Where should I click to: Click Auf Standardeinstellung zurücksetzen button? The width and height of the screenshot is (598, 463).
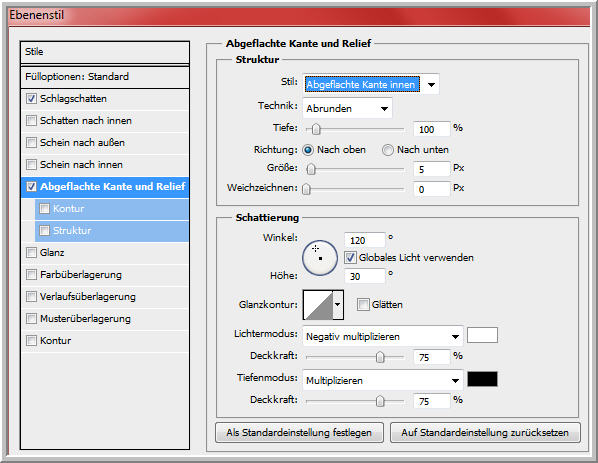point(485,432)
